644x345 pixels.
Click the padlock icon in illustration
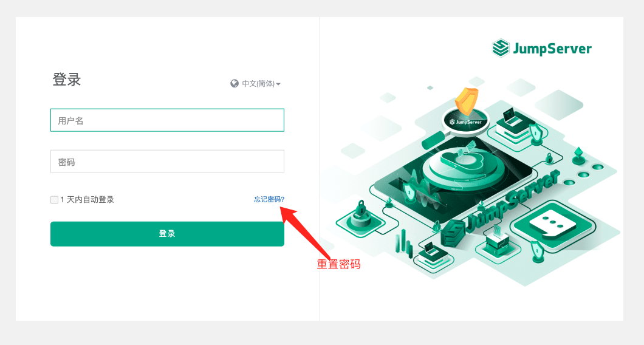point(360,214)
